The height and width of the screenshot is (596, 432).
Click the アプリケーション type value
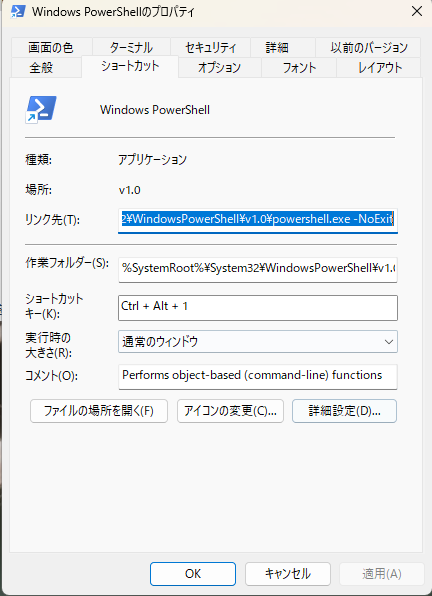[152, 160]
